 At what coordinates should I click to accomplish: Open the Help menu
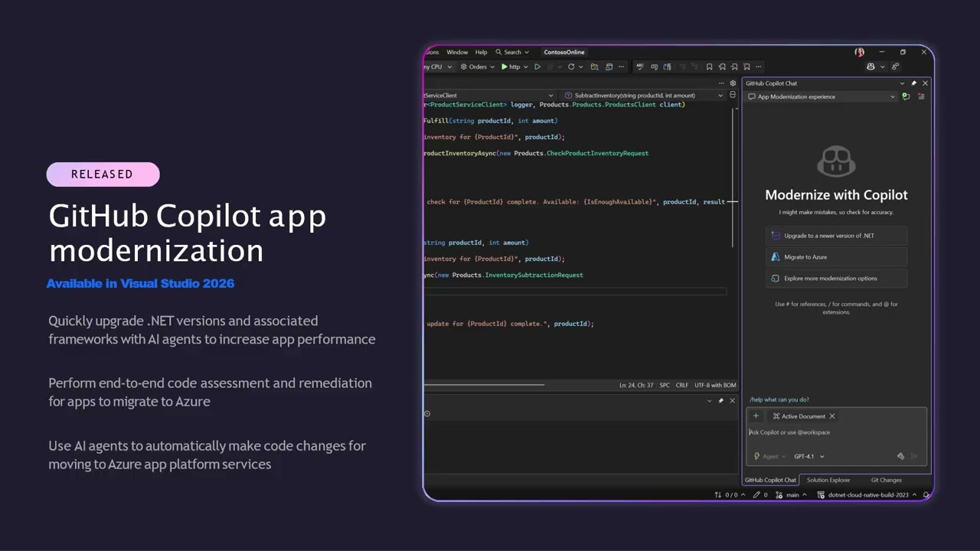pos(481,52)
